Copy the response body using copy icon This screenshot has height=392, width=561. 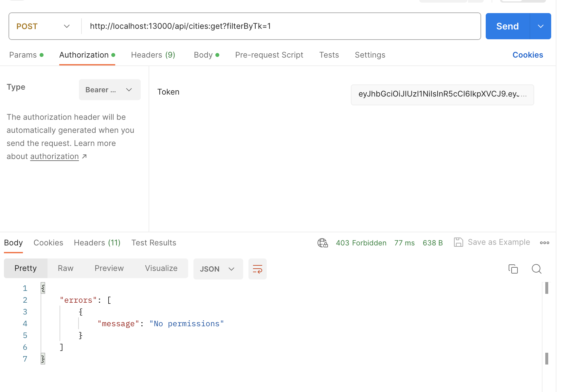tap(513, 269)
